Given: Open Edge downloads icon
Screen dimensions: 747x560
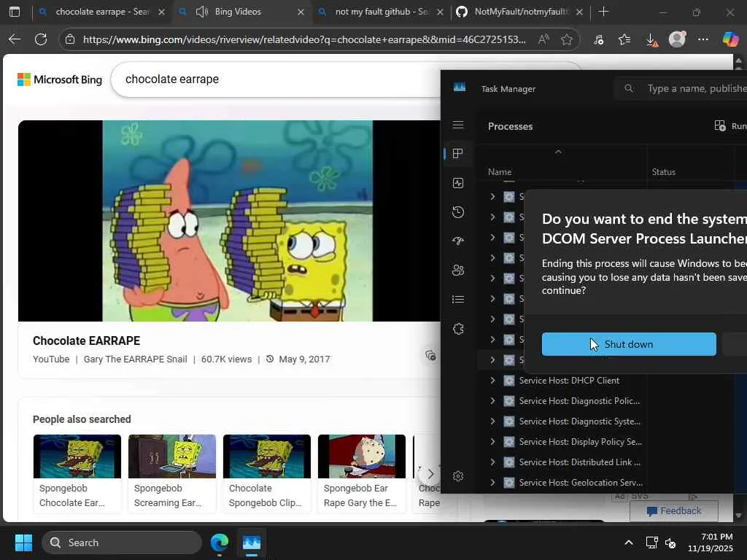Looking at the screenshot, I should click(x=651, y=40).
